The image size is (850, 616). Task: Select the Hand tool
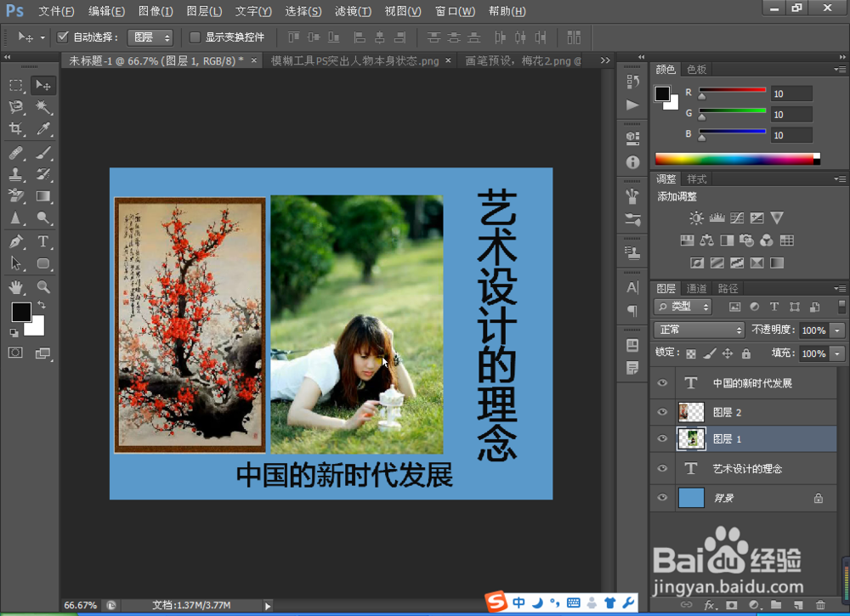[x=15, y=287]
